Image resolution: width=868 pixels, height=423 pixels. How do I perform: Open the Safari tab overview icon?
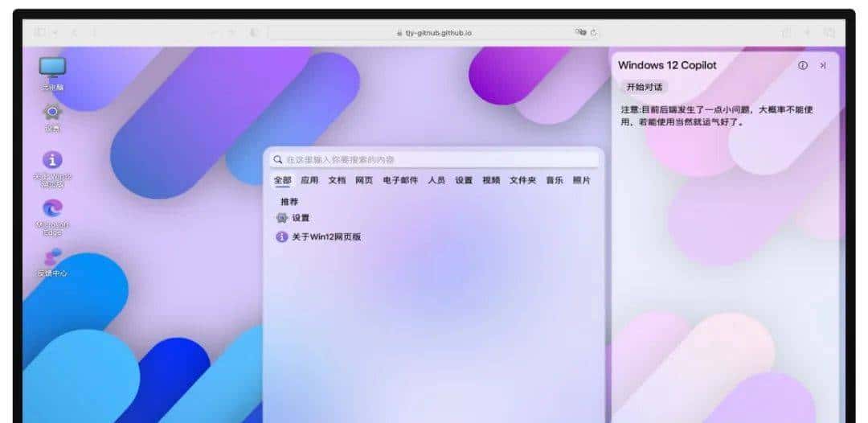coord(829,33)
